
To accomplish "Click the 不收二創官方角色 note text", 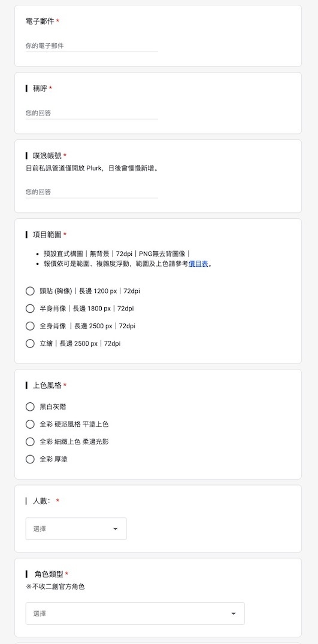I will pos(55,587).
